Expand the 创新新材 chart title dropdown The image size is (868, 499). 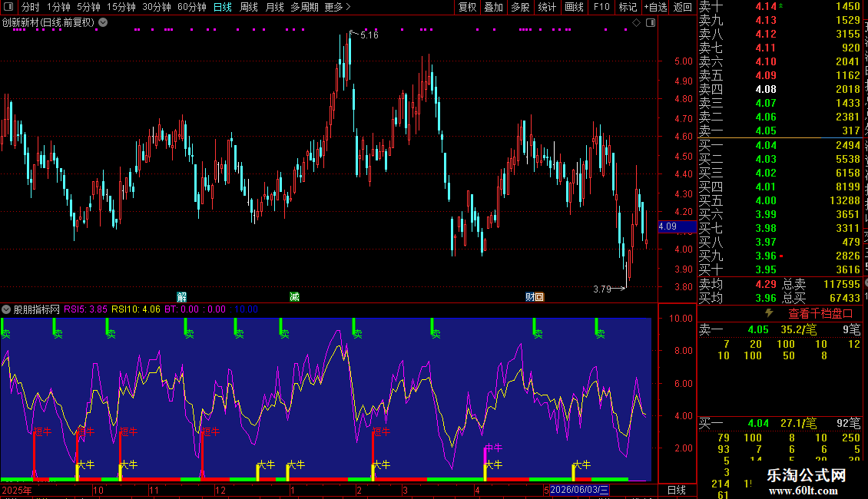pos(103,23)
